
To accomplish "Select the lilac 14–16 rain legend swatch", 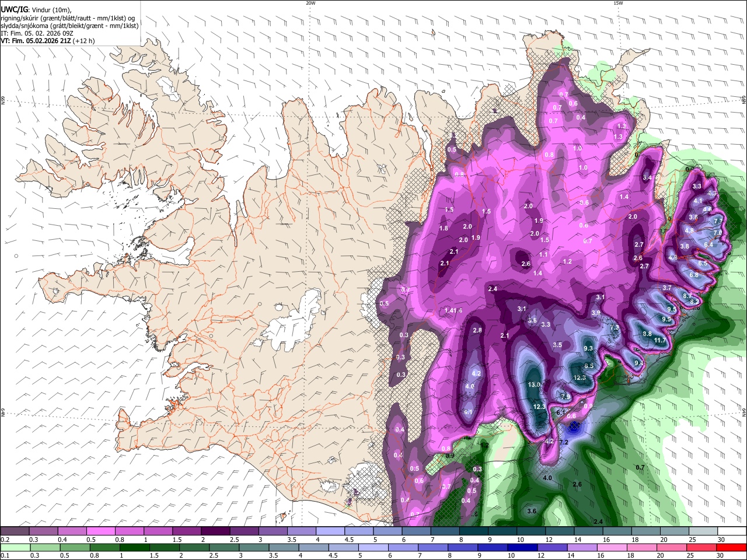I will 582,547.
